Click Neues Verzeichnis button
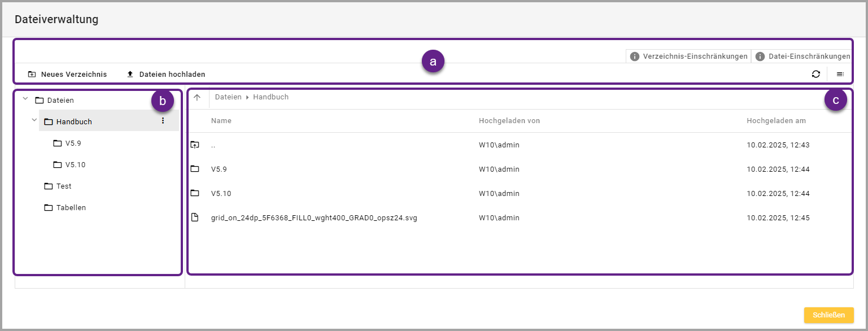 pos(67,74)
